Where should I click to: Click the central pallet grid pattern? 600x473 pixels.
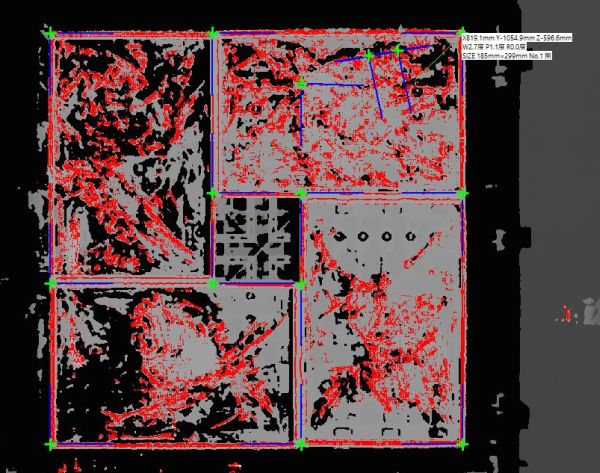[256, 238]
